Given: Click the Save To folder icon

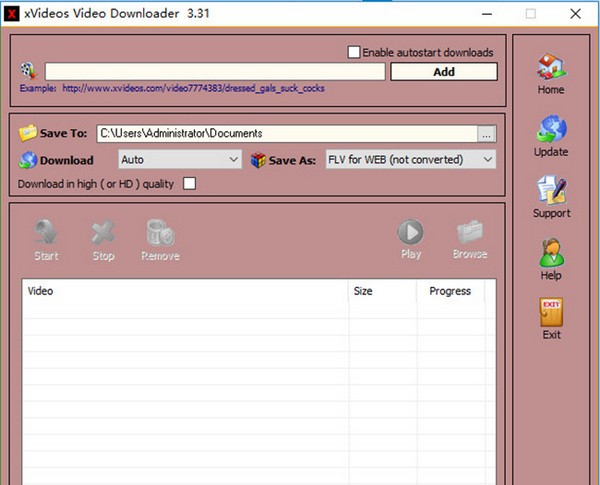Looking at the screenshot, I should coord(28,133).
